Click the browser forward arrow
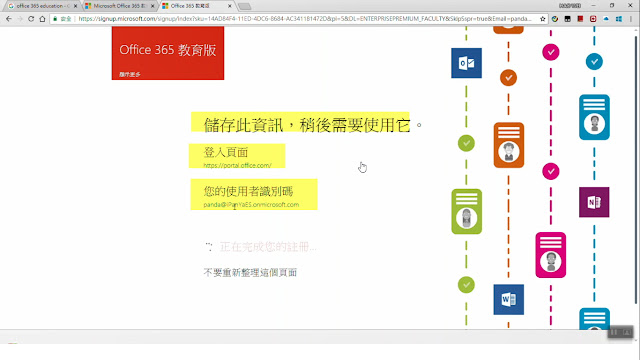The height and width of the screenshot is (360, 640). pos(20,19)
